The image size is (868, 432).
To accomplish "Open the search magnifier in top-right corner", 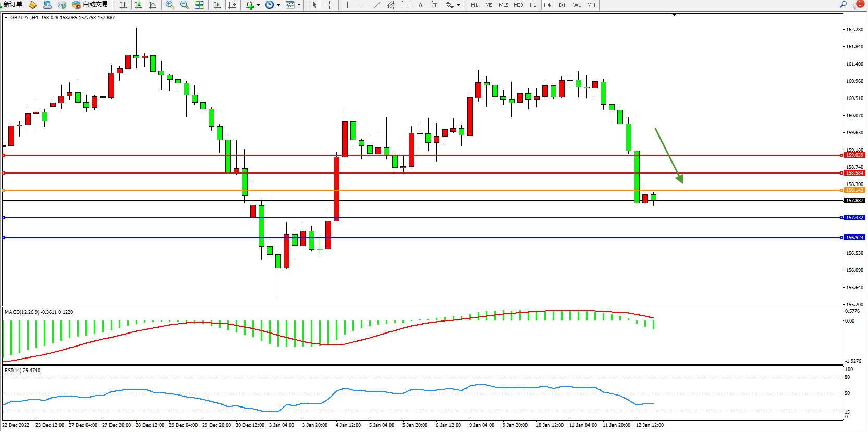I will click(x=843, y=5).
